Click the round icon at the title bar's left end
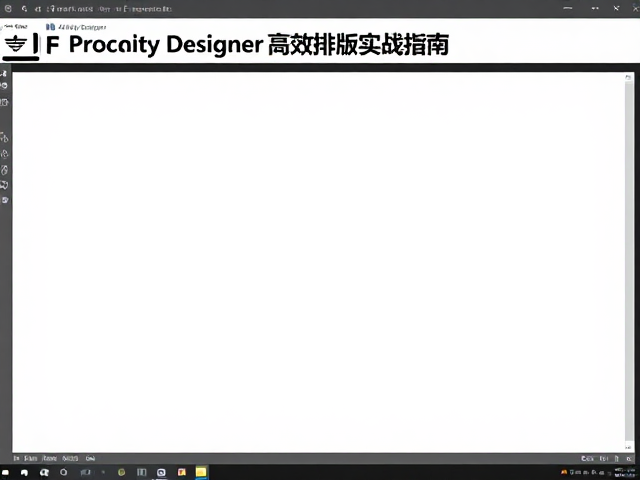 pyautogui.click(x=8, y=8)
